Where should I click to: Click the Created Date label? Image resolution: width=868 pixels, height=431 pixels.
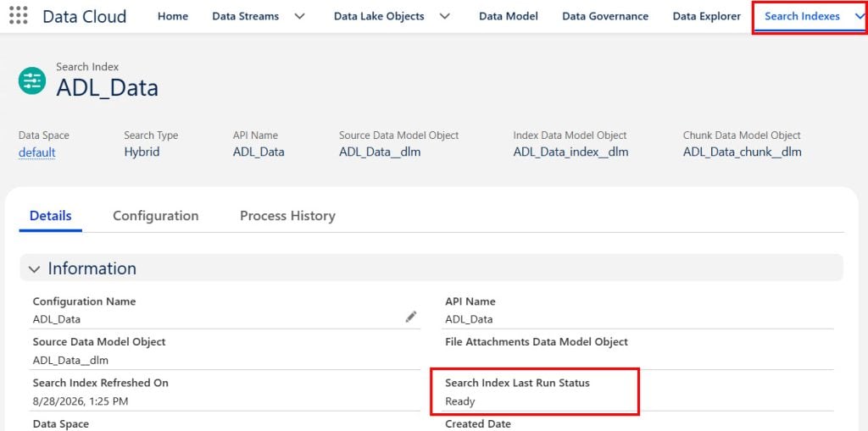tap(478, 424)
